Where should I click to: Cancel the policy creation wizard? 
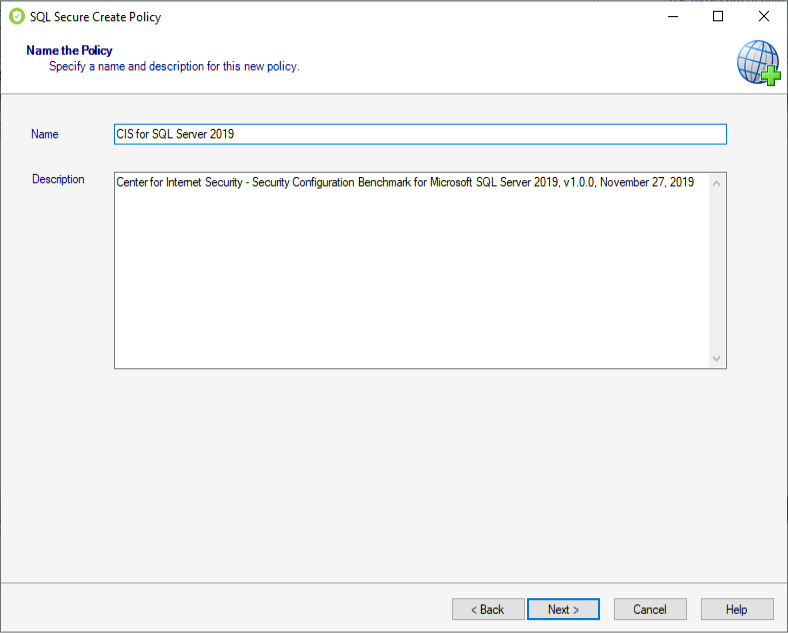point(649,609)
